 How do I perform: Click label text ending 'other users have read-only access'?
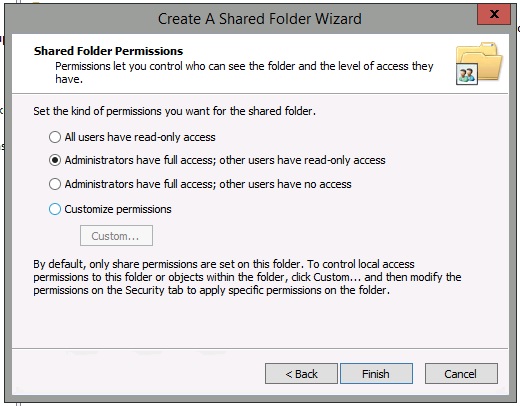click(225, 160)
